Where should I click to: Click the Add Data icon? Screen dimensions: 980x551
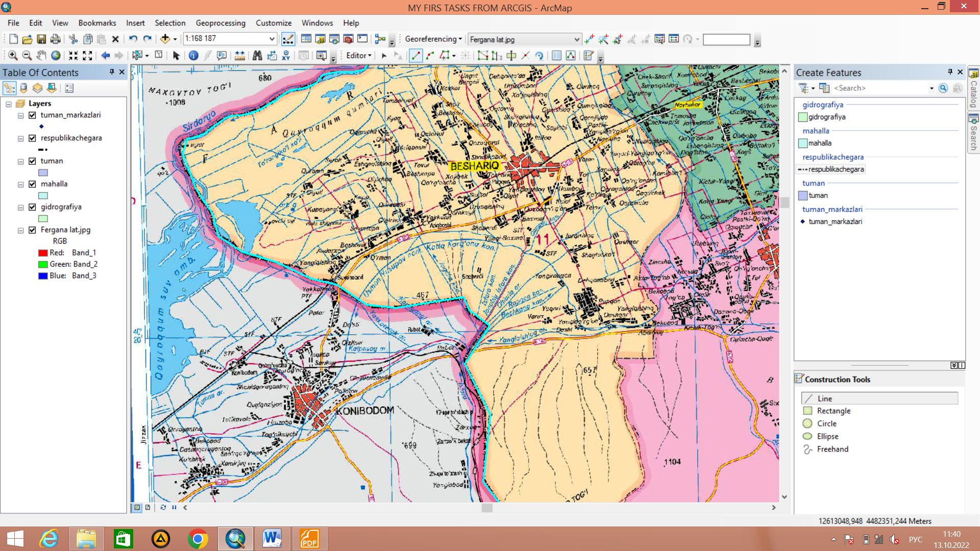165,39
